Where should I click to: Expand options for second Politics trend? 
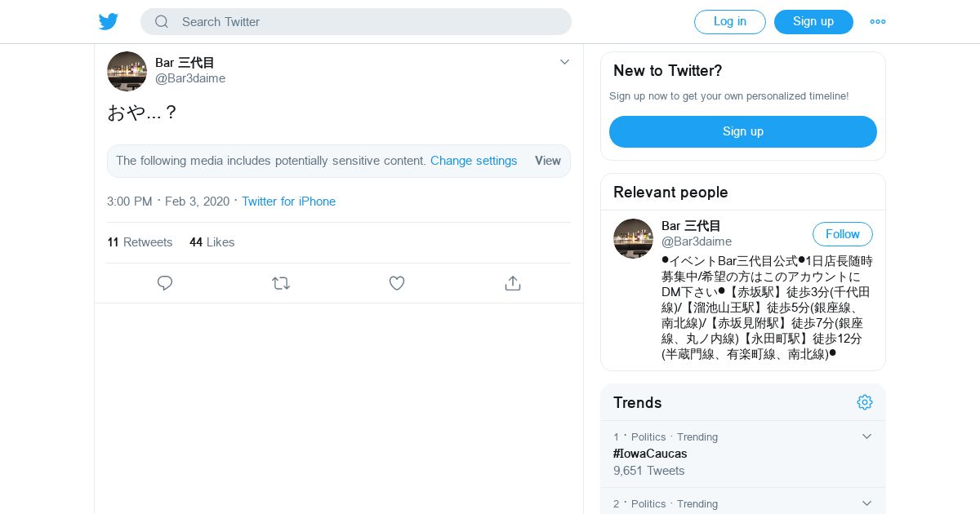click(867, 503)
